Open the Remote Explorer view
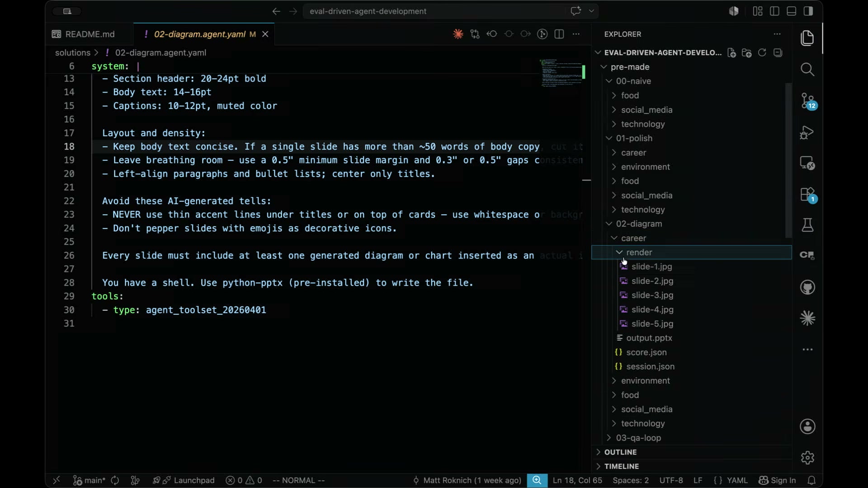 tap(807, 163)
